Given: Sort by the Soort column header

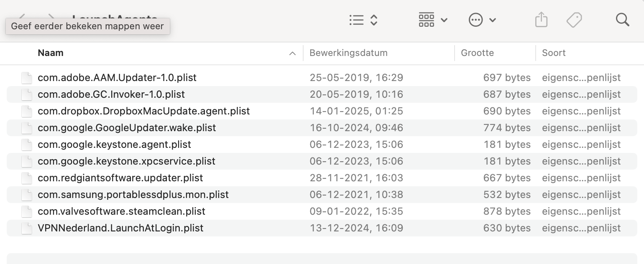Looking at the screenshot, I should (554, 53).
